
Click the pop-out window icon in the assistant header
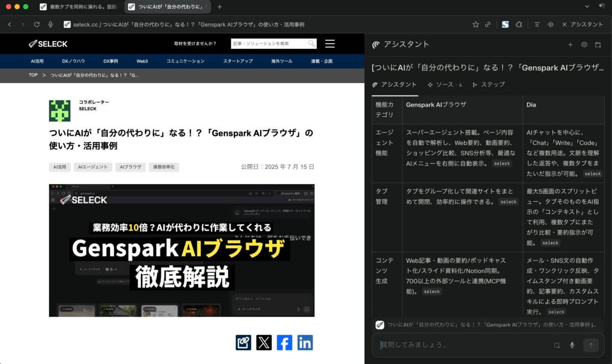tap(598, 45)
